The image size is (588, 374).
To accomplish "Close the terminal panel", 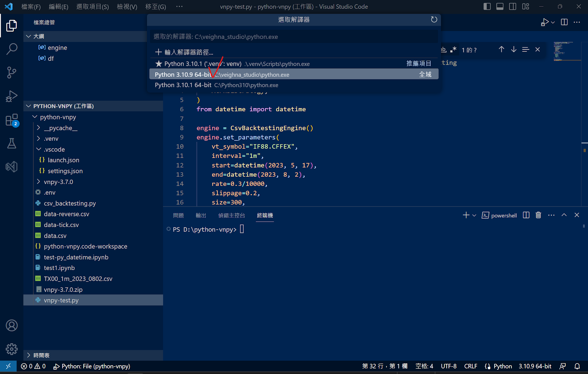I will pos(577,215).
